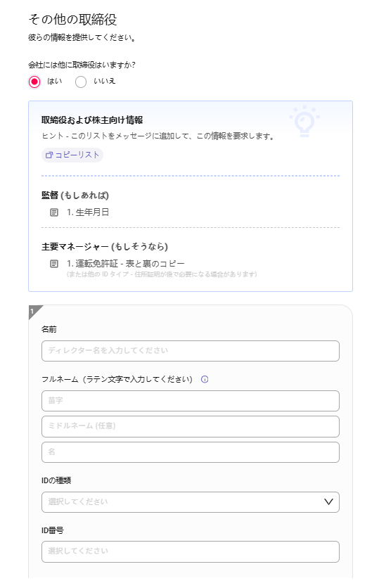Click chevron arrow in IDの種類 field
This screenshot has height=588, width=379.
[328, 501]
